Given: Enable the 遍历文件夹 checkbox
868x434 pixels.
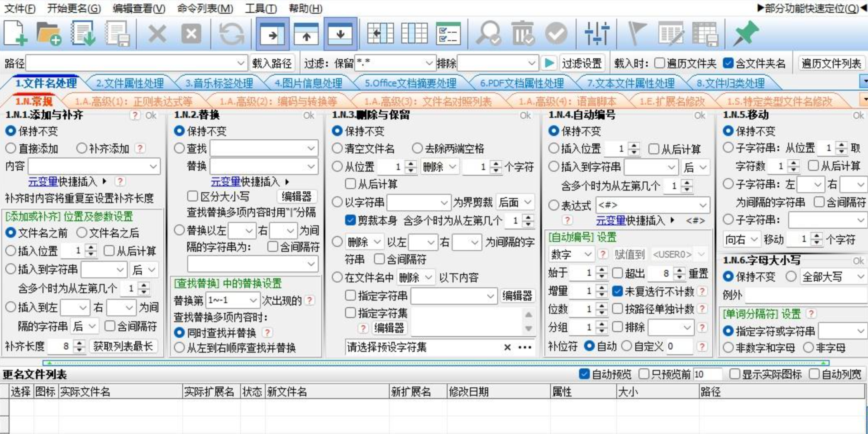Looking at the screenshot, I should click(660, 63).
